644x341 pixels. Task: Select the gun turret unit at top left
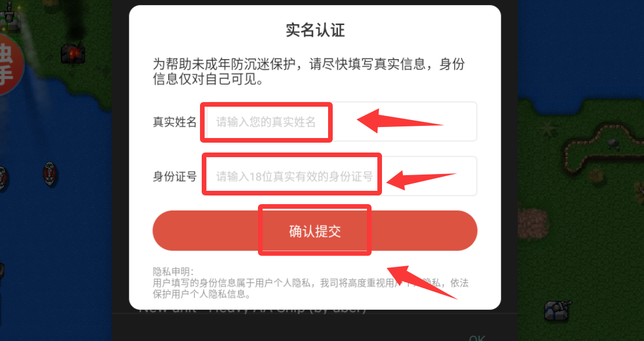tap(9, 17)
